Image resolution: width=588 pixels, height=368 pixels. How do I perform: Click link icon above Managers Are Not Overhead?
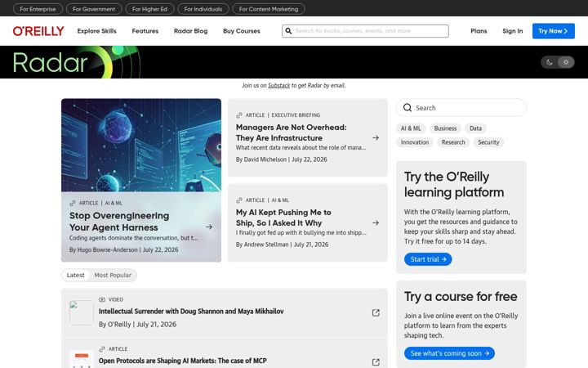238,115
